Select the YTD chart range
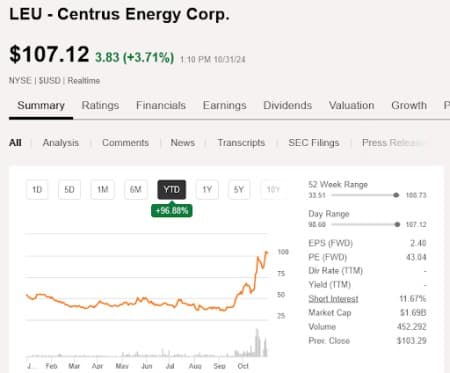 tap(172, 190)
